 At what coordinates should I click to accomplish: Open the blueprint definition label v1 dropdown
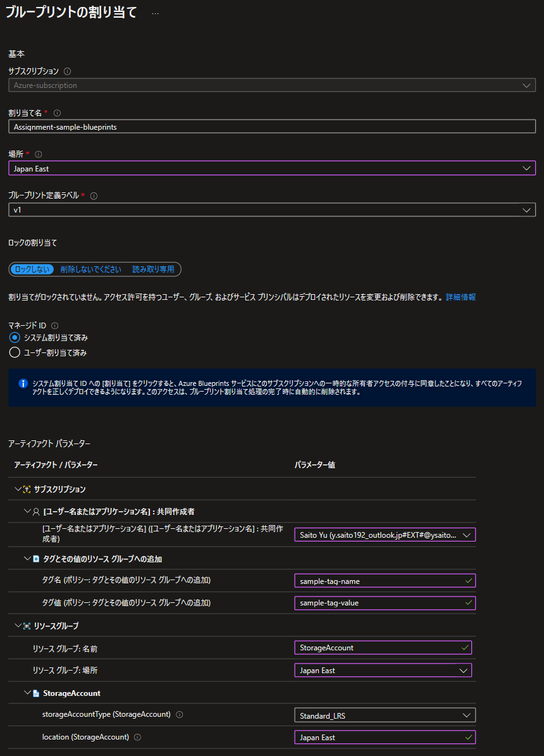[x=272, y=210]
